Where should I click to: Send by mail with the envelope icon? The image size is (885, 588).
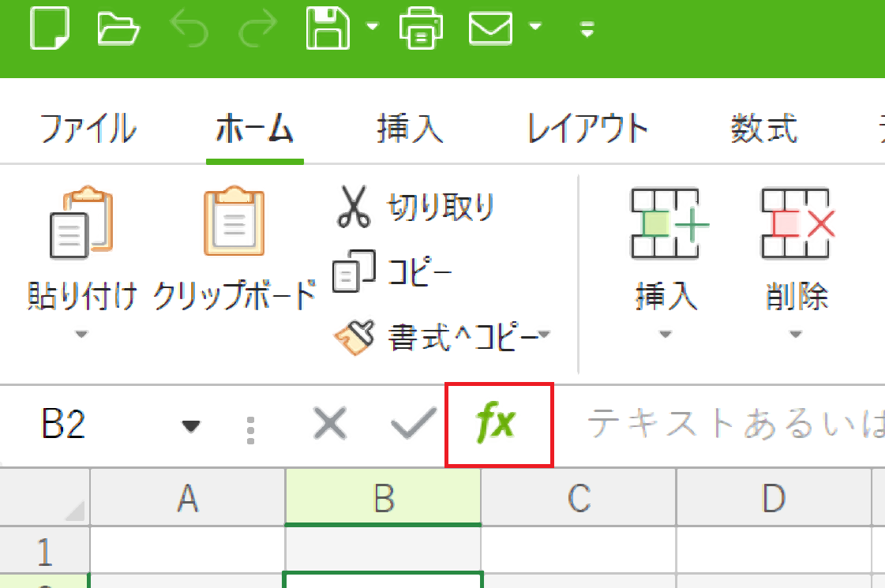[494, 28]
